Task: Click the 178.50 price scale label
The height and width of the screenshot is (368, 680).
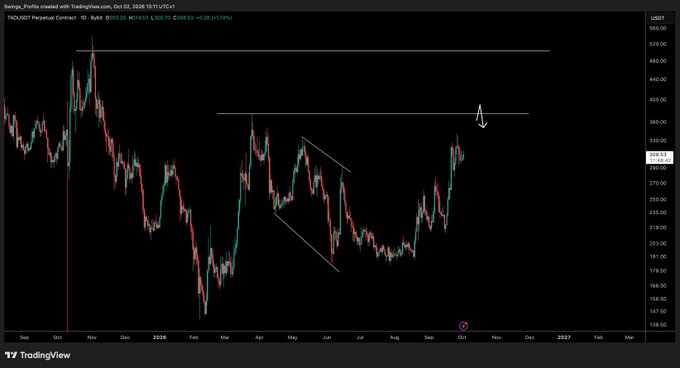Action: tap(657, 271)
